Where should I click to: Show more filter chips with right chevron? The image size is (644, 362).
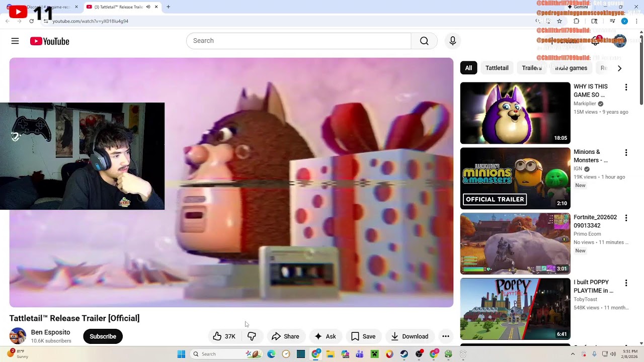pos(619,68)
